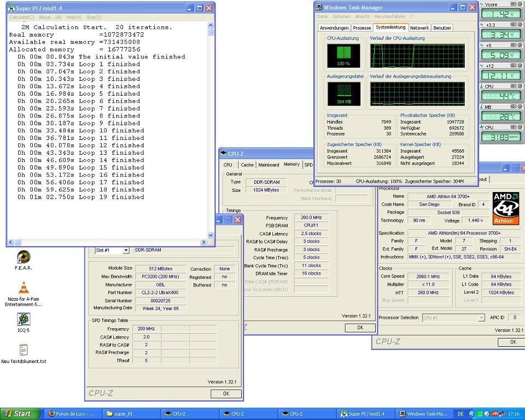Image resolution: width=525 pixels, height=420 pixels.
Task: Switch to Anwendungen tab in Task-Manager
Action: click(334, 28)
